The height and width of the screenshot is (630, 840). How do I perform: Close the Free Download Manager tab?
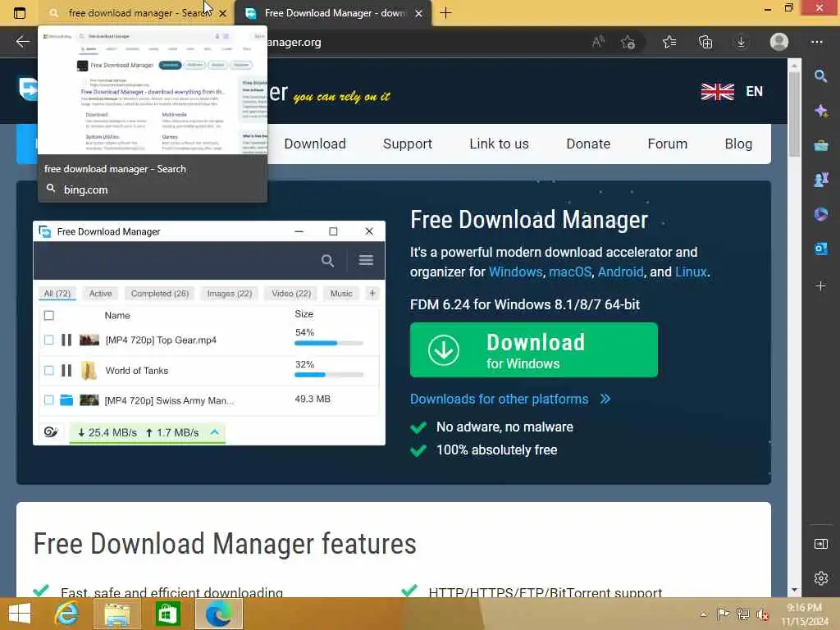(419, 13)
